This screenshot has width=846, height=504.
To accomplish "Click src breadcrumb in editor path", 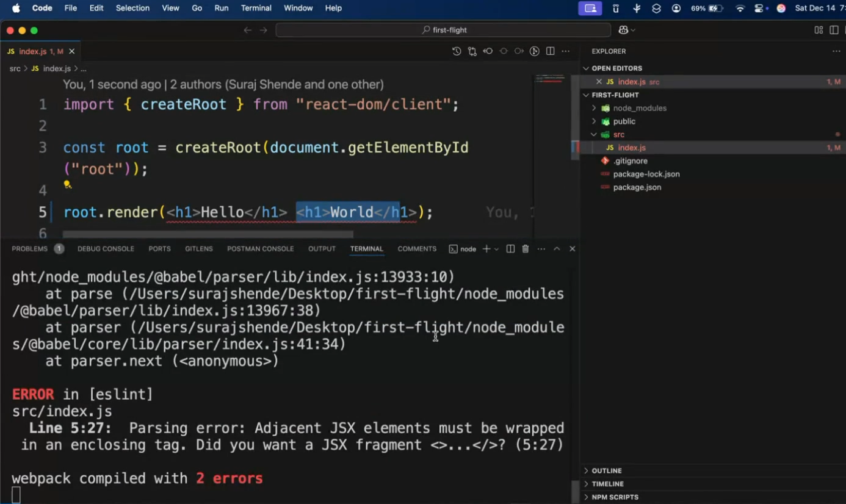I will [x=15, y=69].
